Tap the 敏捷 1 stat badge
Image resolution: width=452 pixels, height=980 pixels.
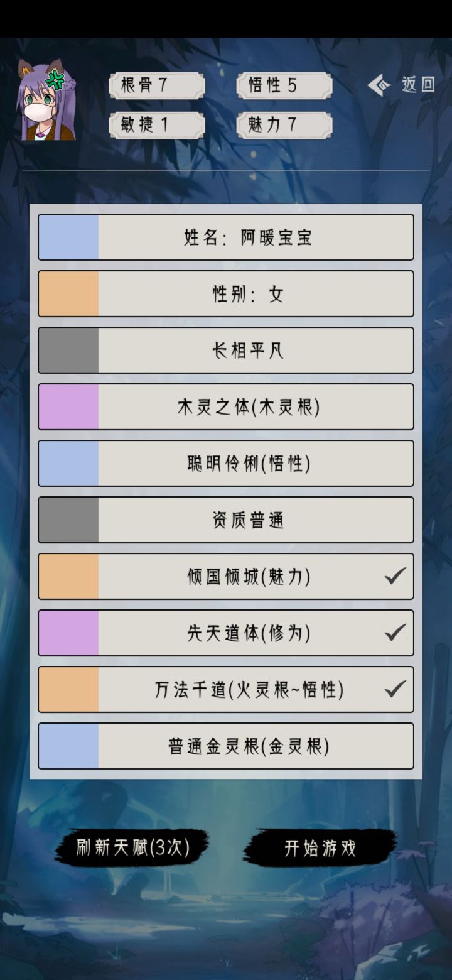157,125
